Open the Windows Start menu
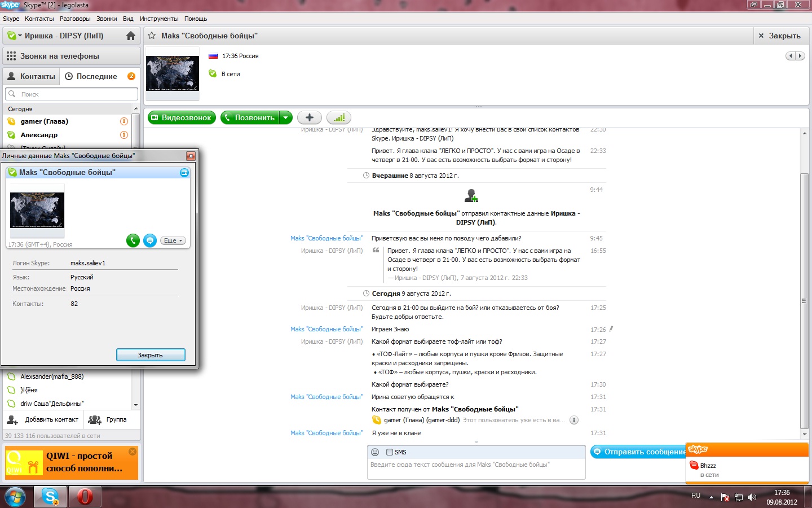Screen dimensions: 812x508 click(x=15, y=497)
